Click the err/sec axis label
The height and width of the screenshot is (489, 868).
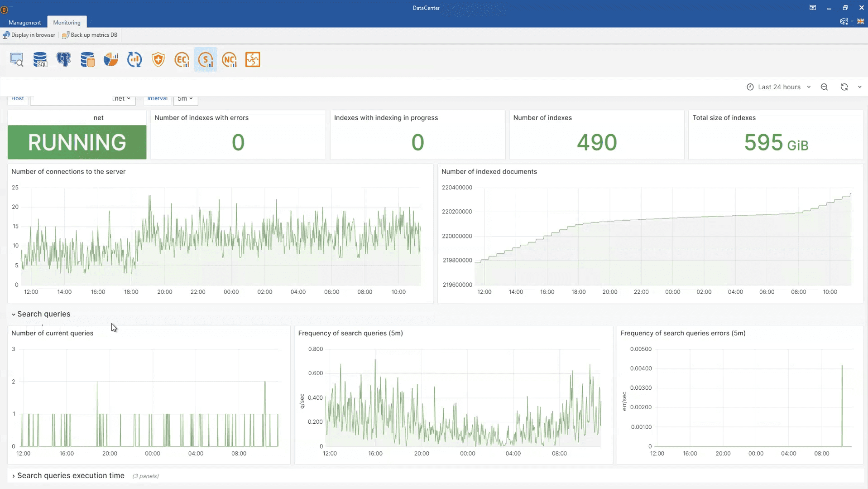pos(624,401)
